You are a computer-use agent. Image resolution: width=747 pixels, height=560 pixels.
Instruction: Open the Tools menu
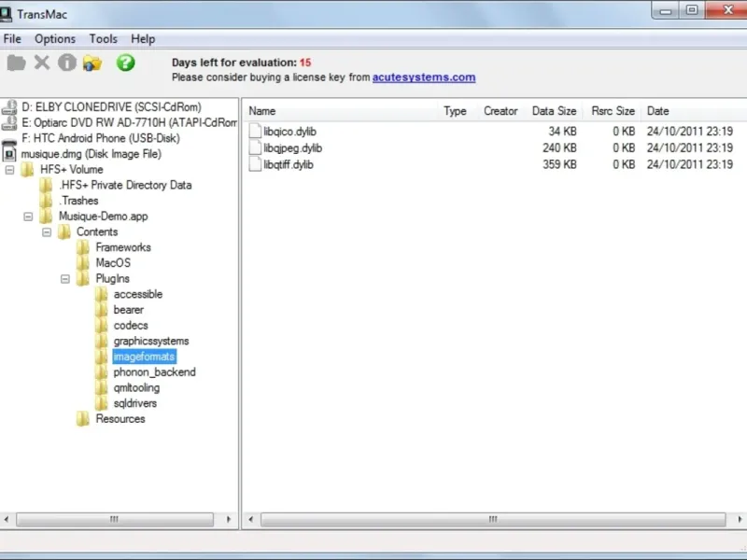104,39
